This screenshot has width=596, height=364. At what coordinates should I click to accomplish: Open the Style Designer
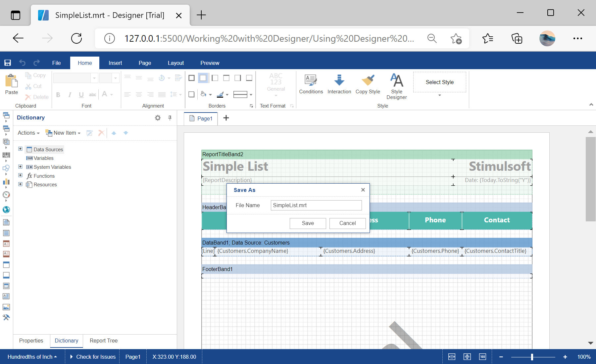(396, 86)
